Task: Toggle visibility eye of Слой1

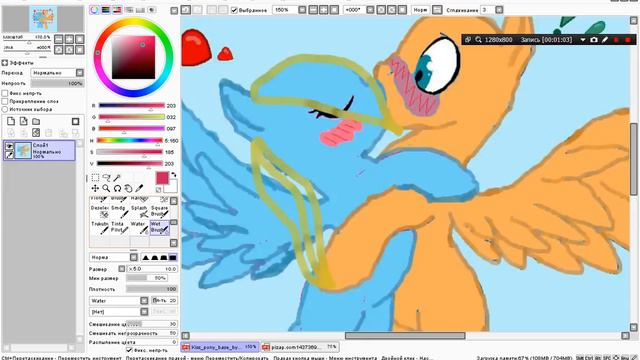Action: pos(9,146)
